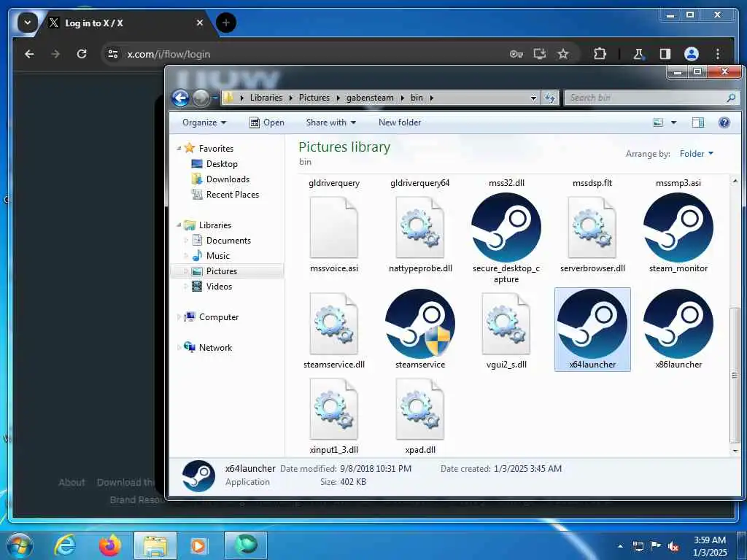Open Chrome three-dot menu
Image resolution: width=747 pixels, height=560 pixels.
[718, 54]
